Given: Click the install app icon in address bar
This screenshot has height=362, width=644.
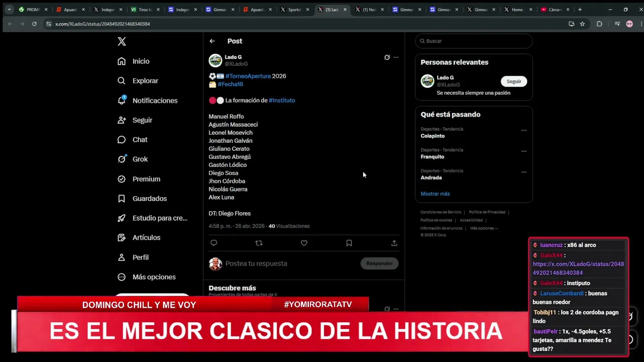Looking at the screenshot, I should tap(571, 24).
